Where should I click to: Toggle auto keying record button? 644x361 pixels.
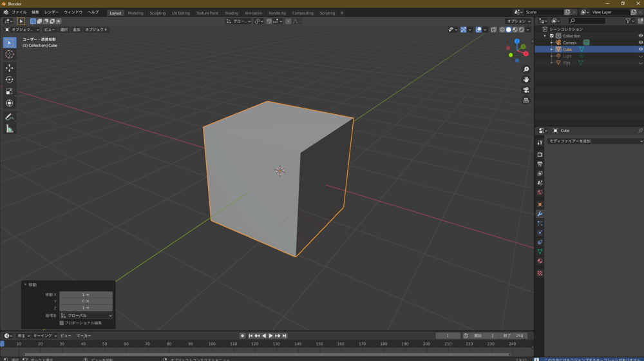pyautogui.click(x=242, y=336)
